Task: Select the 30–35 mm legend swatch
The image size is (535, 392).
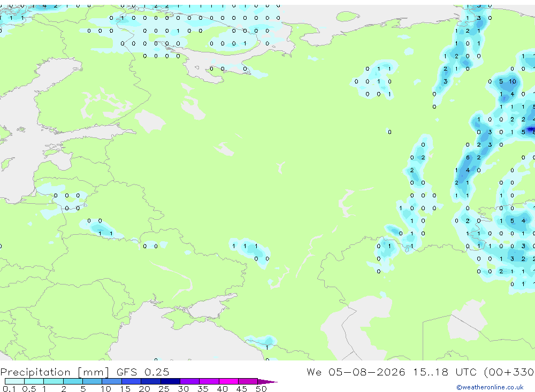Action: coord(190,381)
